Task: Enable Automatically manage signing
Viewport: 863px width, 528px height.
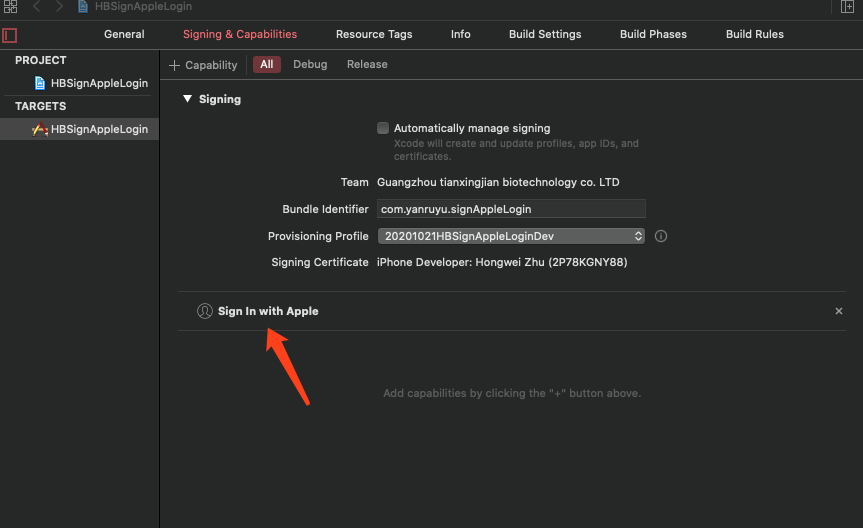Action: click(383, 128)
